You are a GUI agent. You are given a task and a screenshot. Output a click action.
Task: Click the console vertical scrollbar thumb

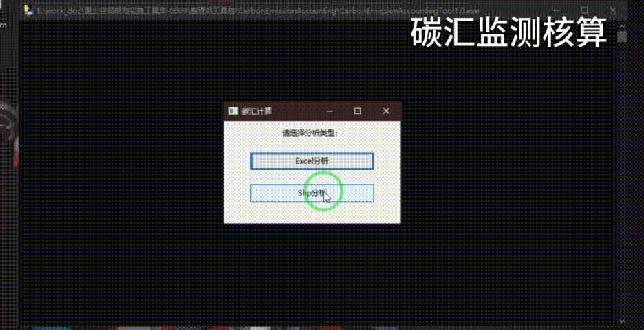pyautogui.click(x=622, y=37)
